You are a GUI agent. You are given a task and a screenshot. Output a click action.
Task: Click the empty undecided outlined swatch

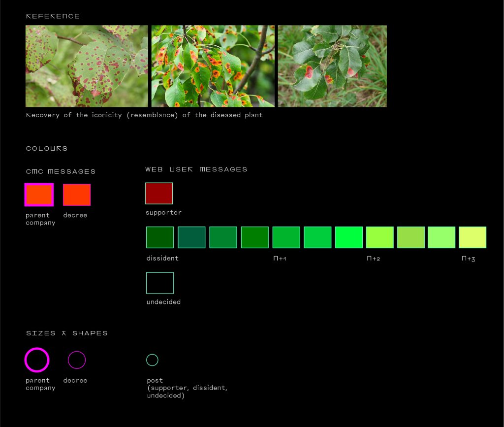point(160,283)
